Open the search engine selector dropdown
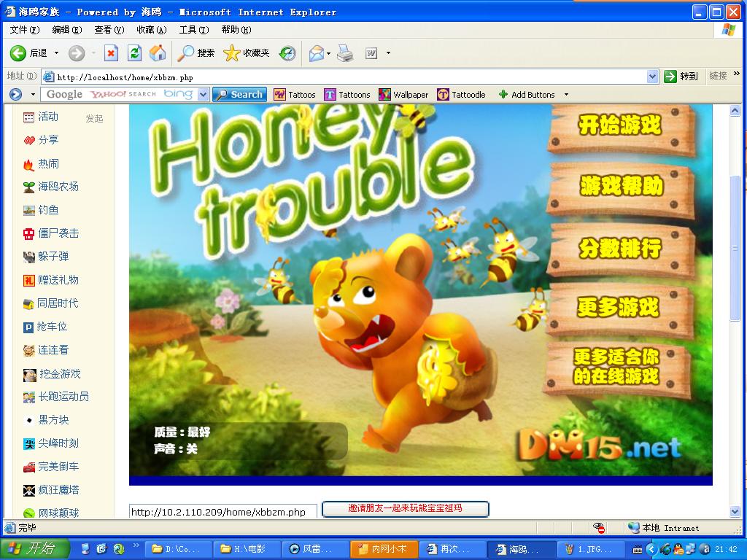747x560 pixels. (204, 94)
